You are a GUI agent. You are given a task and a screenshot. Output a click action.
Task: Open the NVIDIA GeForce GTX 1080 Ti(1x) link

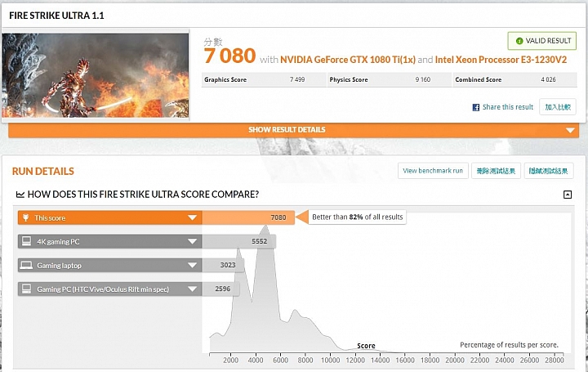click(348, 60)
